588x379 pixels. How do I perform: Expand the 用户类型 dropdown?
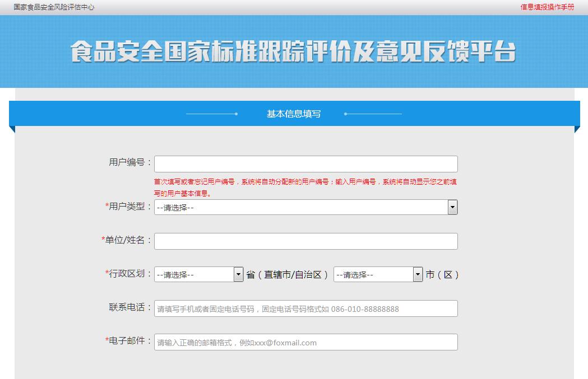[305, 208]
